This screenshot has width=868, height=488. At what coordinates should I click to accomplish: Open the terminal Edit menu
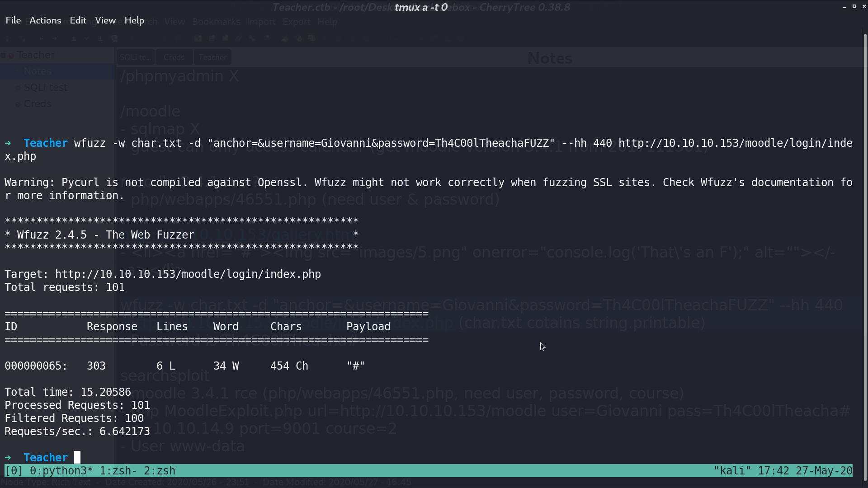coord(78,20)
